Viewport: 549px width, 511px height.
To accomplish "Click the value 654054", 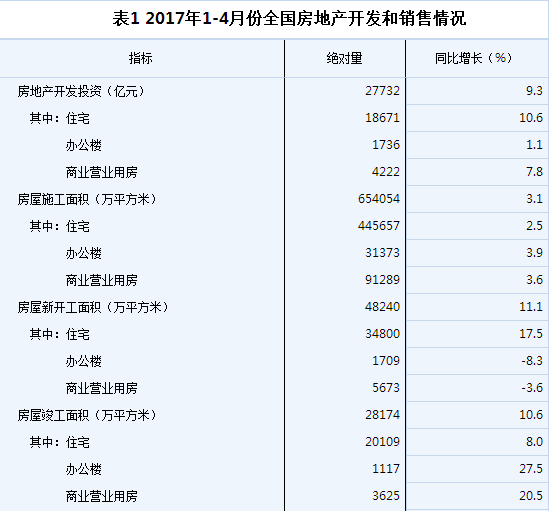I will click(x=379, y=199).
